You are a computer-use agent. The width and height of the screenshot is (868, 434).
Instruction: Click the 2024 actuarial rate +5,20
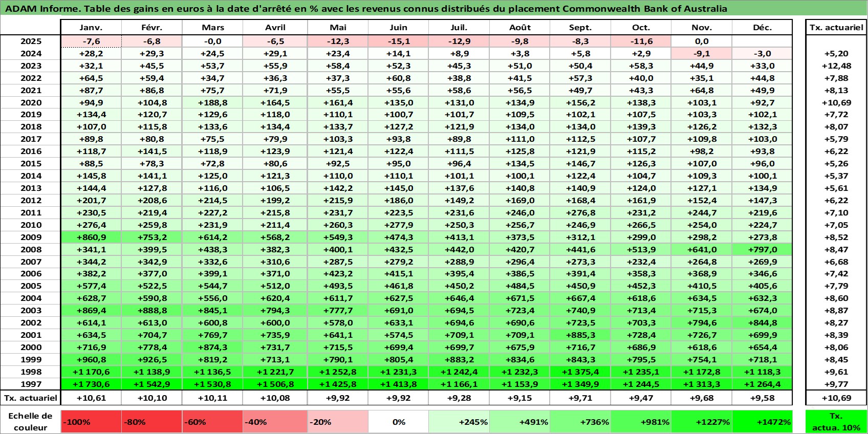pyautogui.click(x=836, y=53)
